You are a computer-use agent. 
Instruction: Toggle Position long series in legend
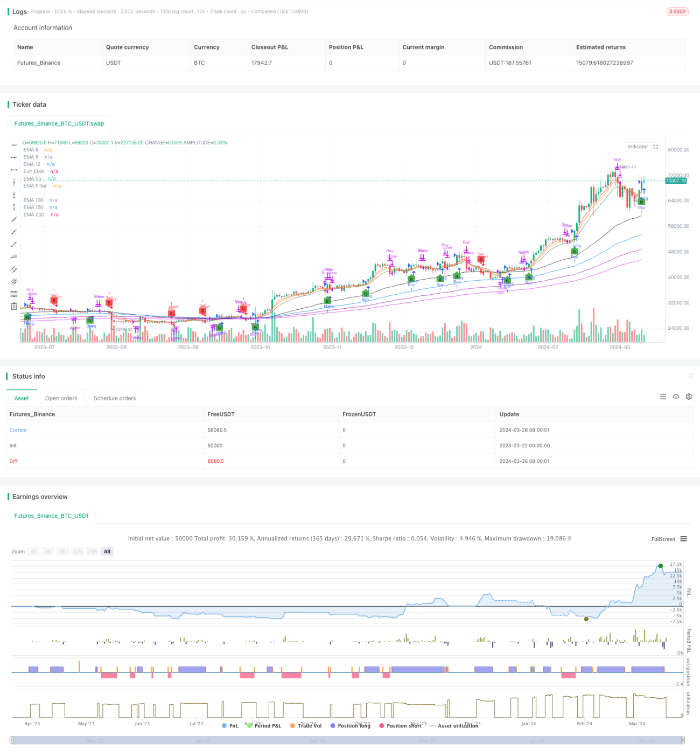(x=351, y=726)
